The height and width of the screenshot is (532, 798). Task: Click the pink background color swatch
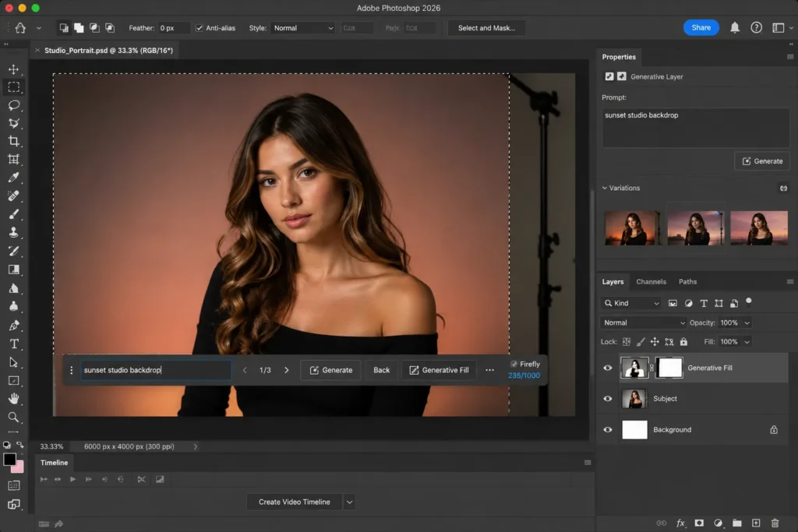click(x=19, y=467)
